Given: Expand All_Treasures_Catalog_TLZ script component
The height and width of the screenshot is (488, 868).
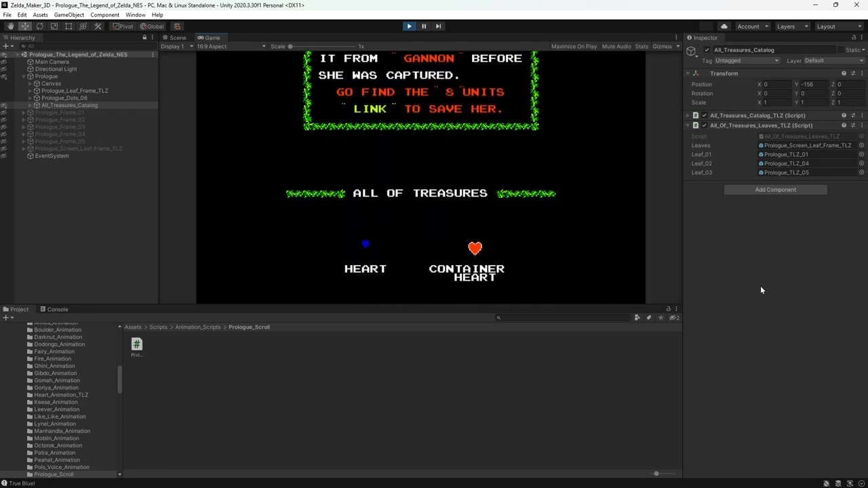Looking at the screenshot, I should click(x=688, y=115).
